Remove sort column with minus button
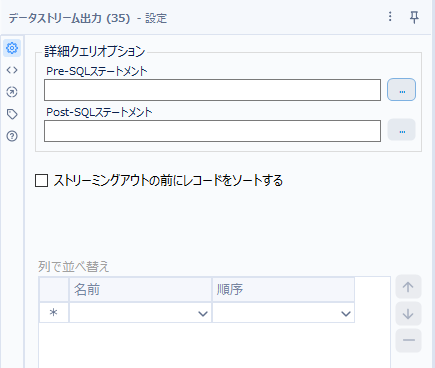Image resolution: width=435 pixels, height=368 pixels. pos(408,340)
